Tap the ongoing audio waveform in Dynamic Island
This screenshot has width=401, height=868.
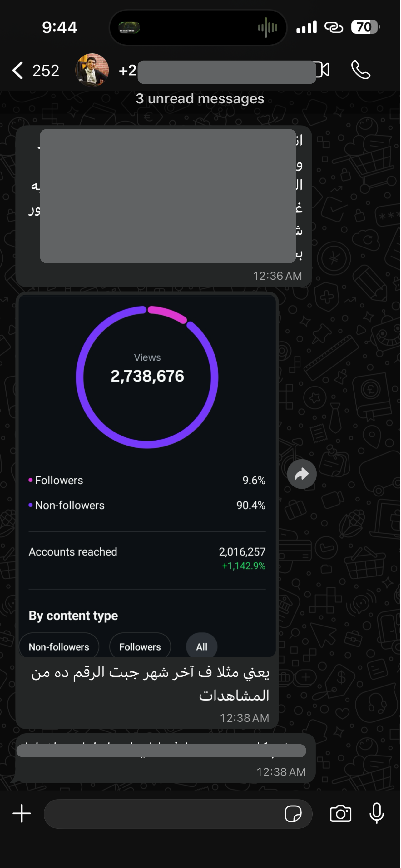pos(268,27)
